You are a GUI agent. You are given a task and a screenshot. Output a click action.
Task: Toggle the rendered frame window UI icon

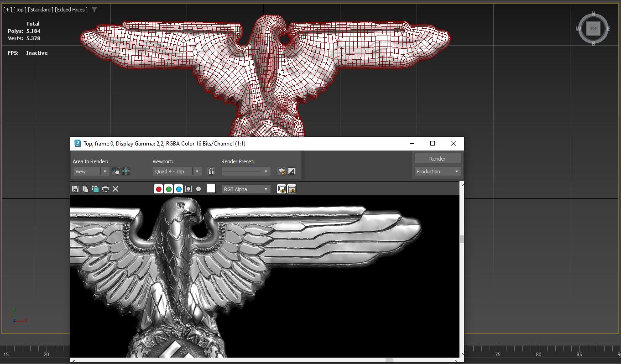click(292, 189)
